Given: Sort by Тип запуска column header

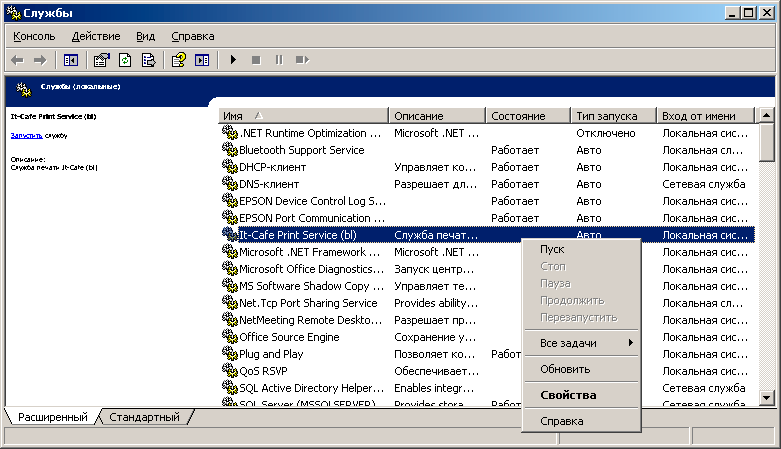Looking at the screenshot, I should pyautogui.click(x=613, y=116).
